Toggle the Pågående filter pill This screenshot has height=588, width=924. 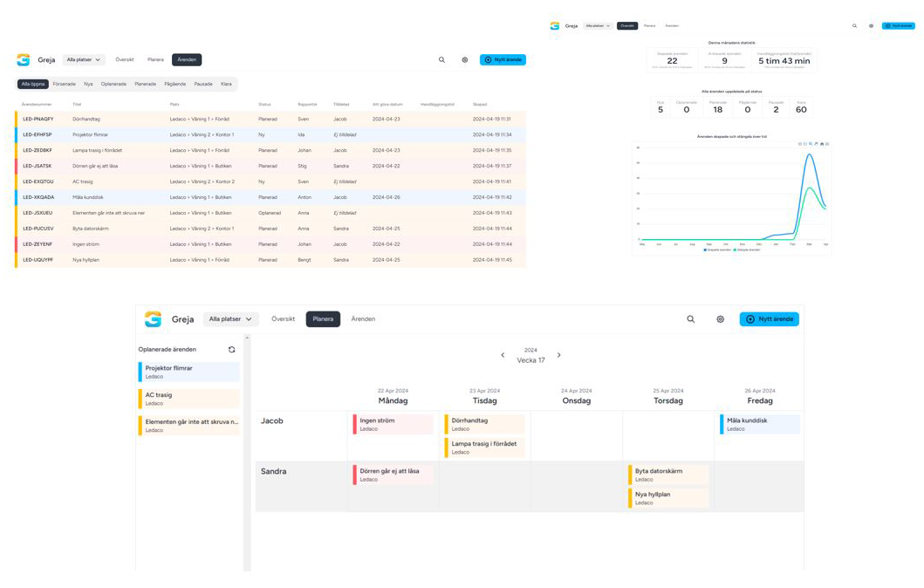pyautogui.click(x=175, y=85)
